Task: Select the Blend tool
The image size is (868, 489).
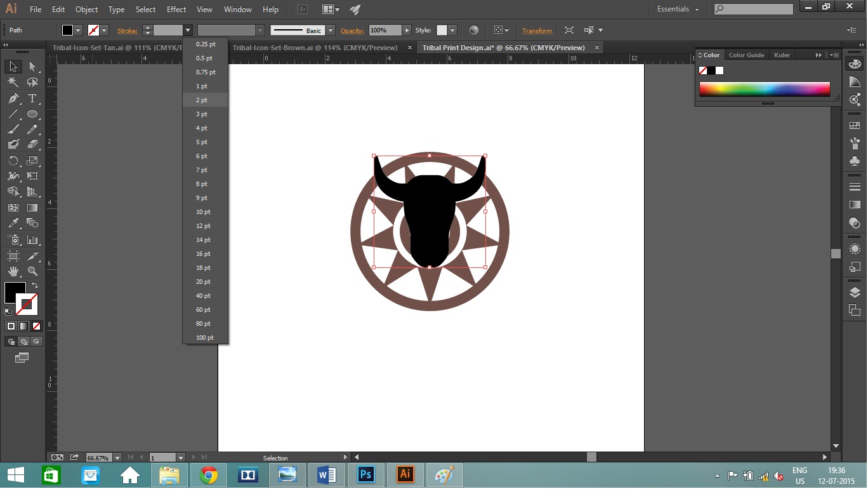Action: click(32, 223)
